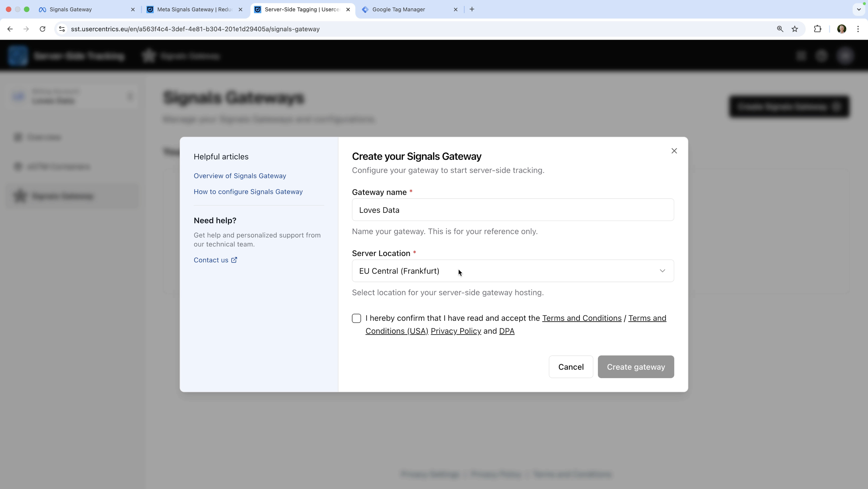Image resolution: width=868 pixels, height=489 pixels.
Task: Open the Privacy Policy link in dialog
Action: [x=456, y=331]
